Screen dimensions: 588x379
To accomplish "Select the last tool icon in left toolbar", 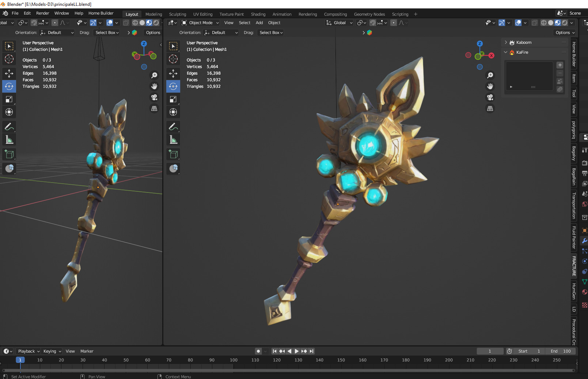I will coord(9,169).
